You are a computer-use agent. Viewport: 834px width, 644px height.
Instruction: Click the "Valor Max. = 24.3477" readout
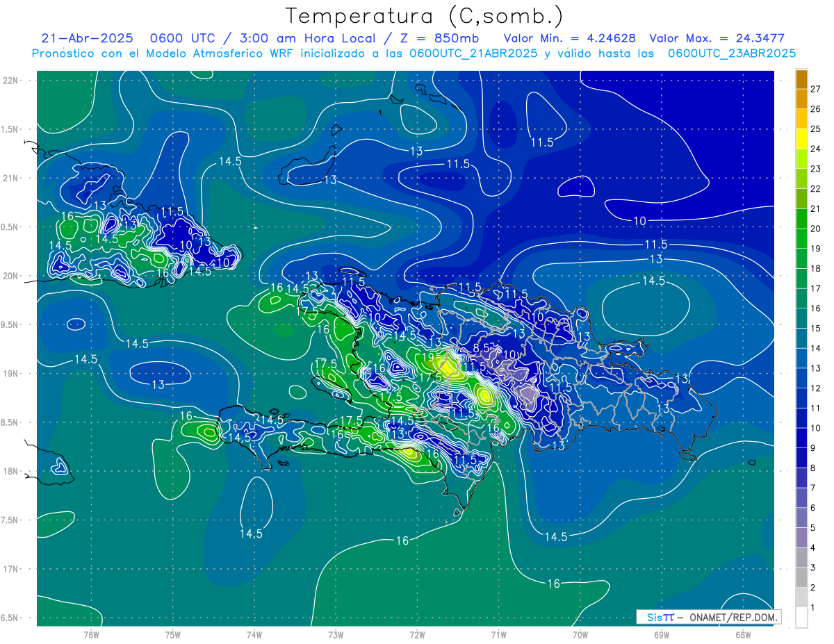[x=717, y=38]
